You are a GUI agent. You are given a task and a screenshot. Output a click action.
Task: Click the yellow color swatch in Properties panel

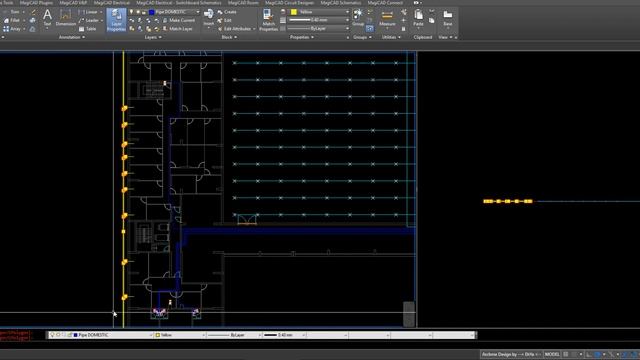pyautogui.click(x=294, y=12)
